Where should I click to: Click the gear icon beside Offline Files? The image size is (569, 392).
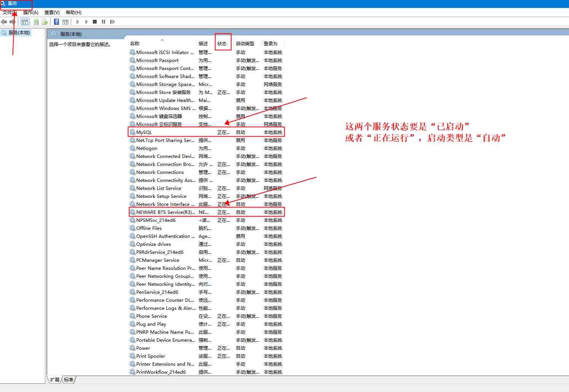tap(132, 228)
